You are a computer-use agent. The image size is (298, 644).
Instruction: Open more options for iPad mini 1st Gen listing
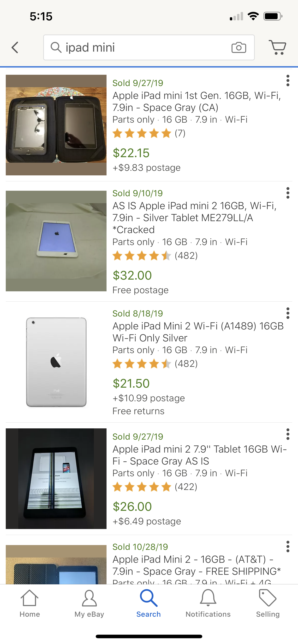coord(288,80)
